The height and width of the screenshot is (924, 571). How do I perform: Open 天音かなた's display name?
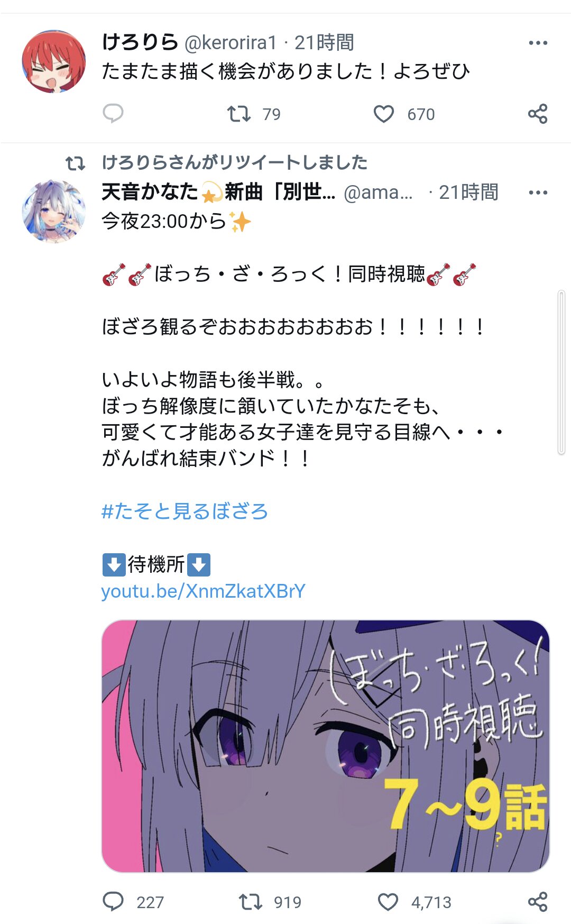pos(219,192)
